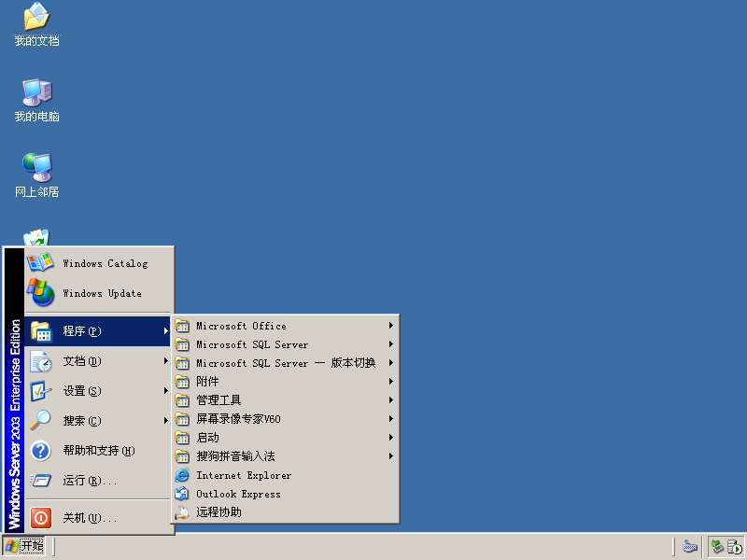This screenshot has height=560, width=747.
Task: Select the 我的文档 desktop label text
Action: 36,41
